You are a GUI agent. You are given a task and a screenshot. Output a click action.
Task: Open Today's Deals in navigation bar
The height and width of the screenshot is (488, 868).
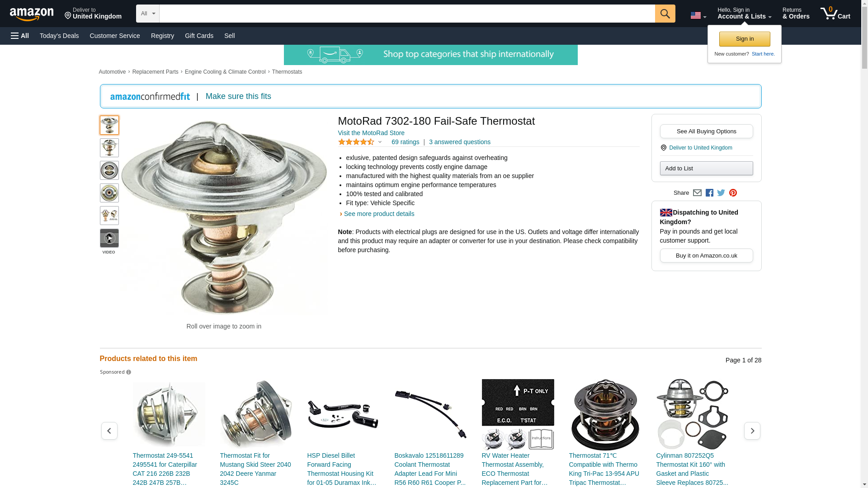59,36
